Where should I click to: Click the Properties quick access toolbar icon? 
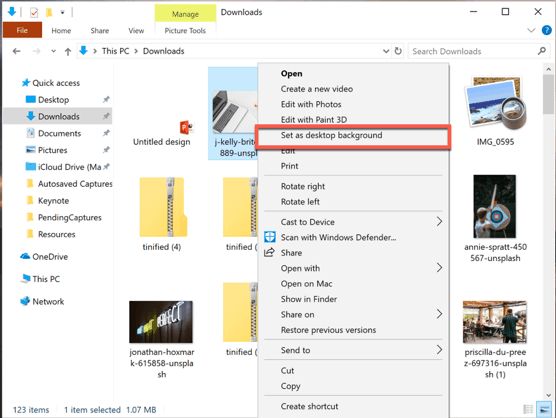click(34, 13)
